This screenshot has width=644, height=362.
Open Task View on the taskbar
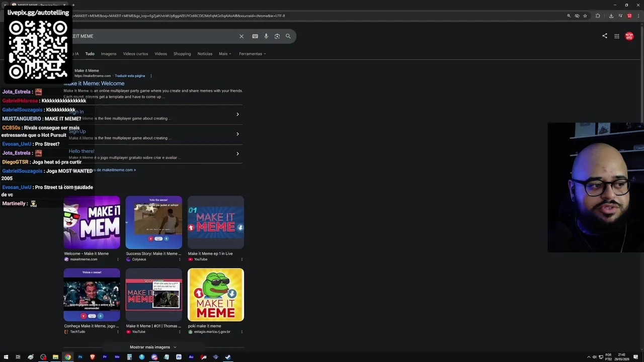click(18, 357)
